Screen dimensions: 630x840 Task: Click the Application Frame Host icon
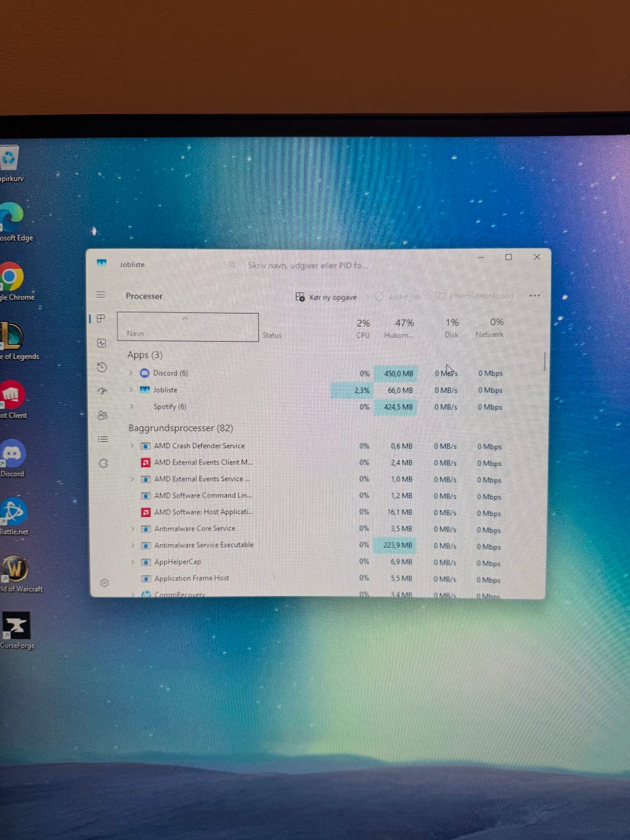(x=146, y=578)
